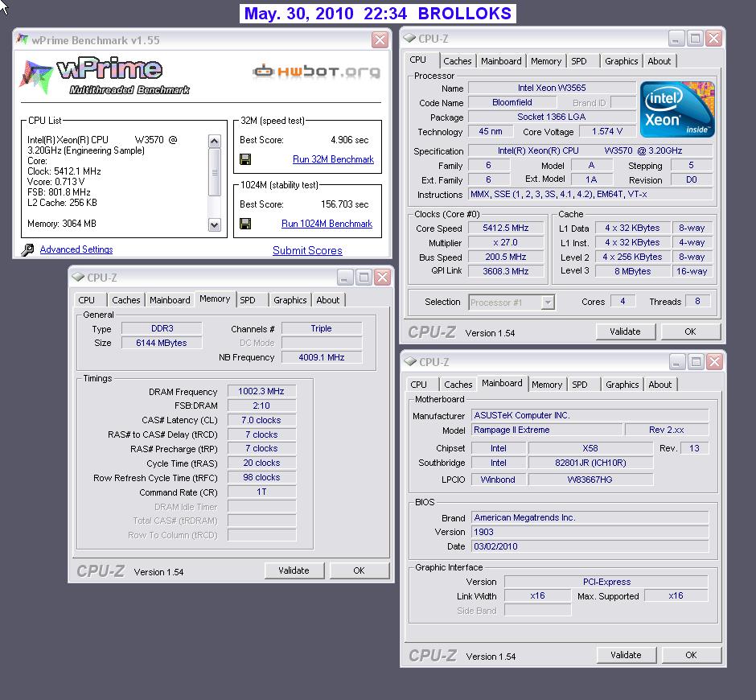This screenshot has width=756, height=700.
Task: Click the Command Rate value 1T
Action: [x=261, y=492]
